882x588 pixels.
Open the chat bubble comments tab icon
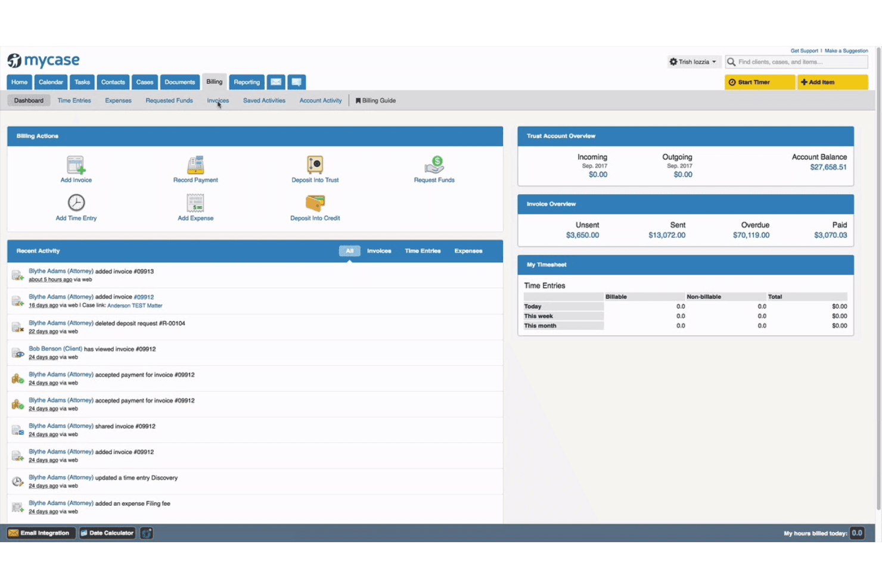click(x=296, y=82)
